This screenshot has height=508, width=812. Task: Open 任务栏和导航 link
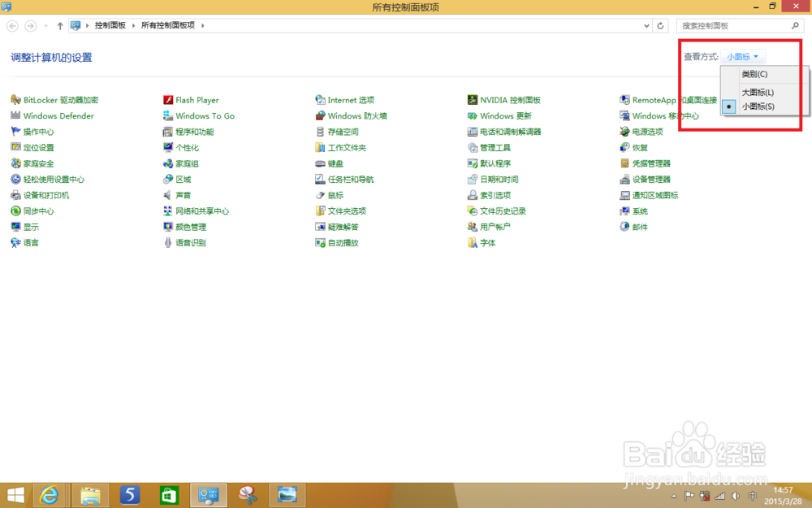(x=351, y=180)
